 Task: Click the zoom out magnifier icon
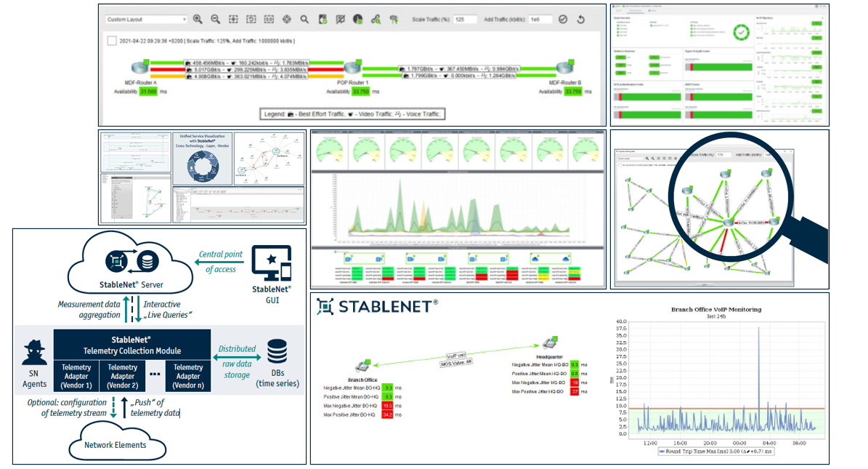[215, 20]
